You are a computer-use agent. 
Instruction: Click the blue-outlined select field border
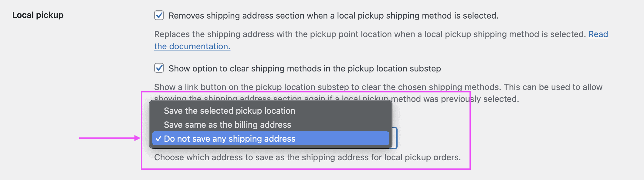coord(395,138)
